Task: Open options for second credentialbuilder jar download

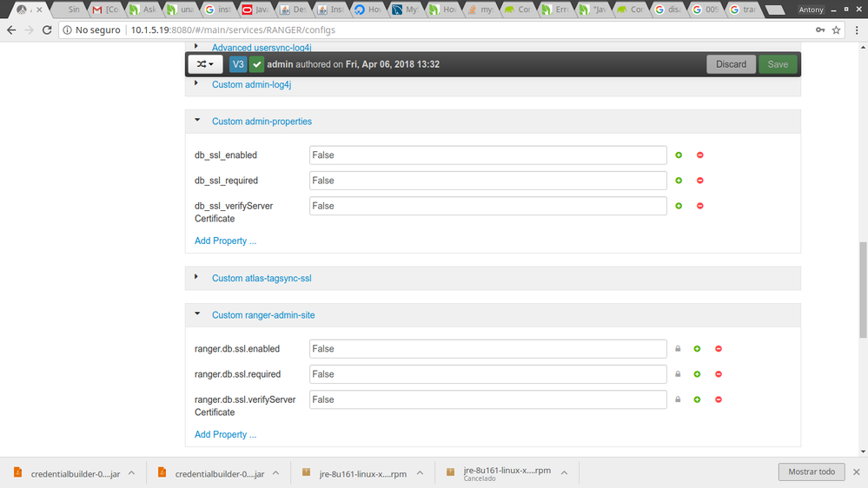Action: [275, 473]
